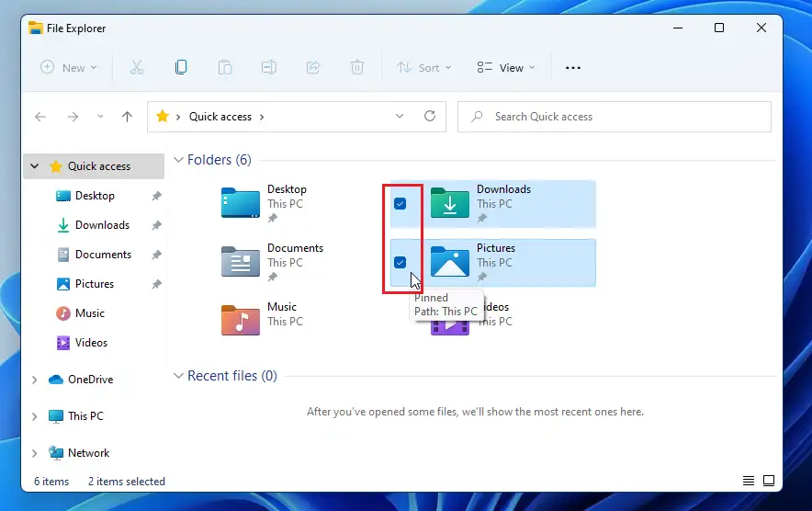Click the Share icon in toolbar
This screenshot has width=812, height=511.
pyautogui.click(x=313, y=67)
